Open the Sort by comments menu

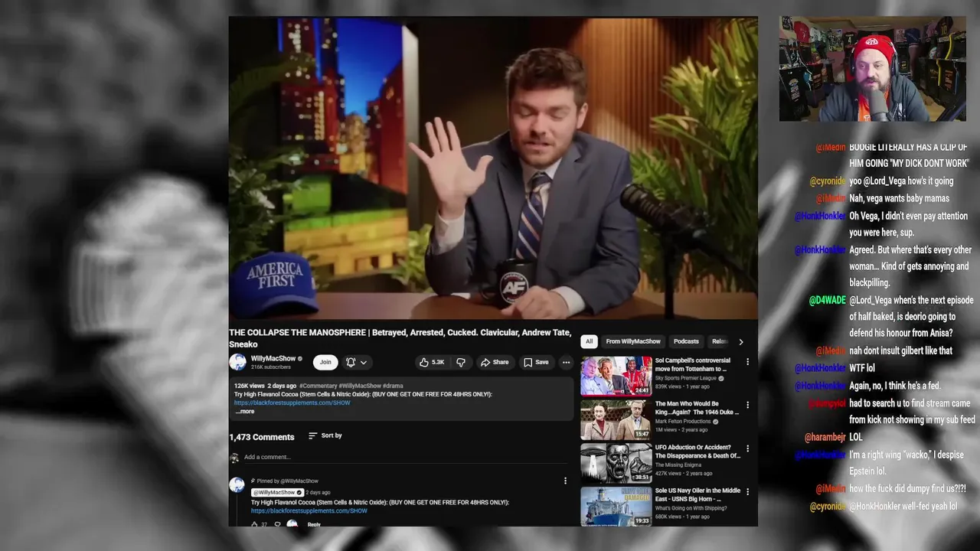[325, 435]
